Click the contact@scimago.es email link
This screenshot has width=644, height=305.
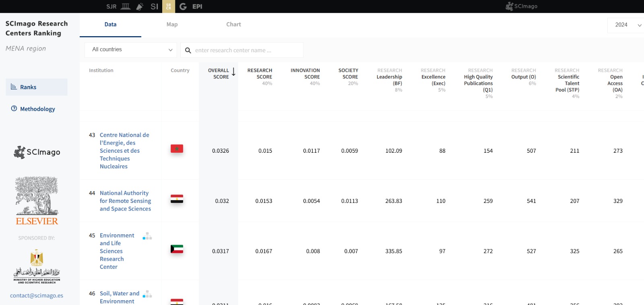[37, 295]
